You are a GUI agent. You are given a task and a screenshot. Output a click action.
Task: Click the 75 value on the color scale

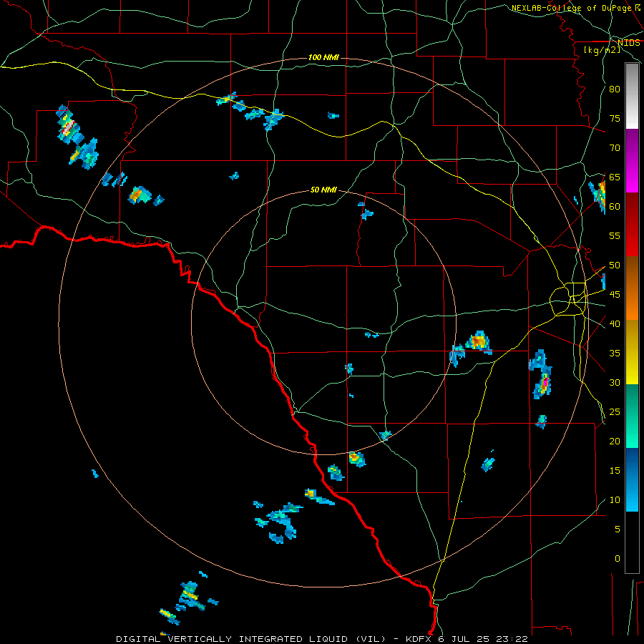(x=615, y=118)
